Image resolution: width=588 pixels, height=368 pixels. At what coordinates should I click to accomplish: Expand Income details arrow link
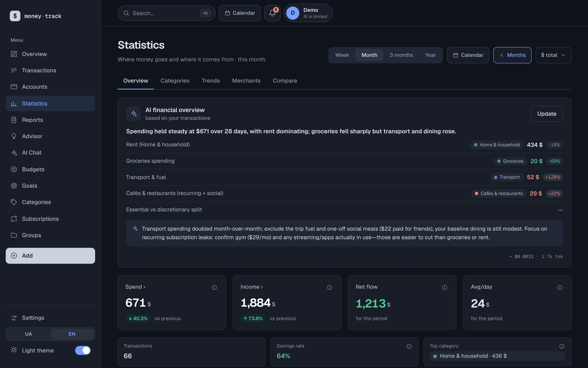click(x=252, y=287)
